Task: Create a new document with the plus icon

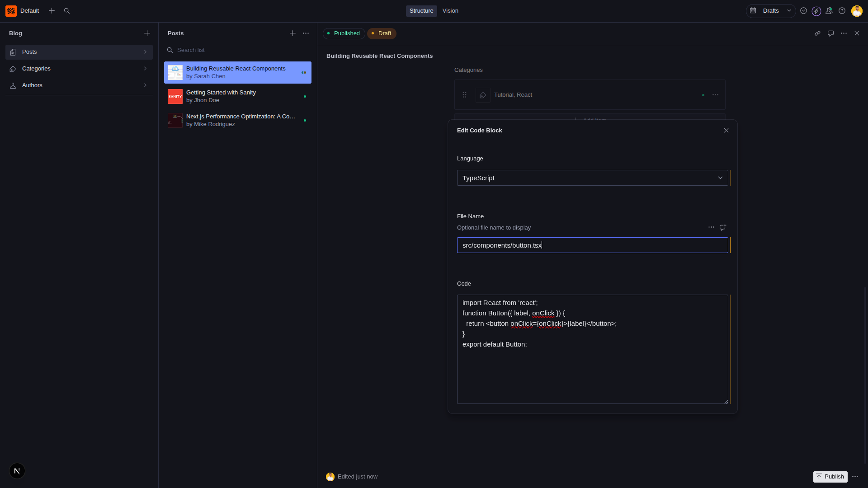Action: coord(52,10)
